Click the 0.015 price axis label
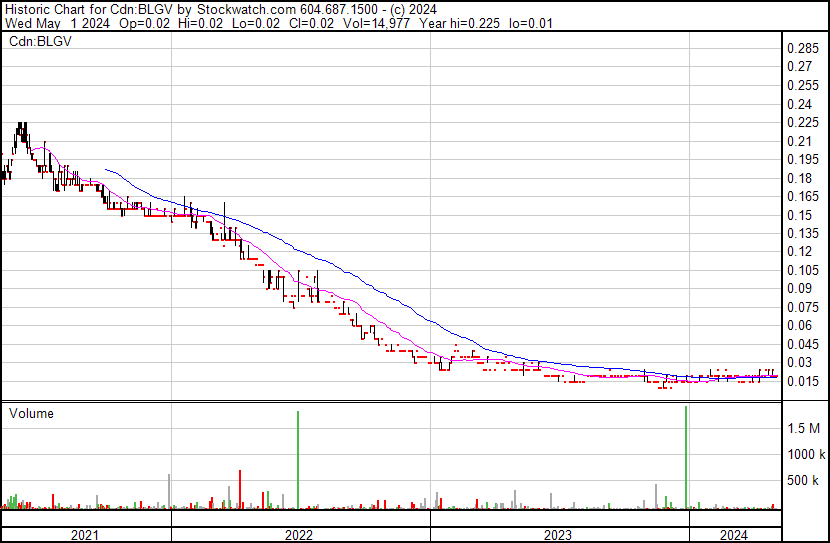This screenshot has width=830, height=543. [x=803, y=381]
